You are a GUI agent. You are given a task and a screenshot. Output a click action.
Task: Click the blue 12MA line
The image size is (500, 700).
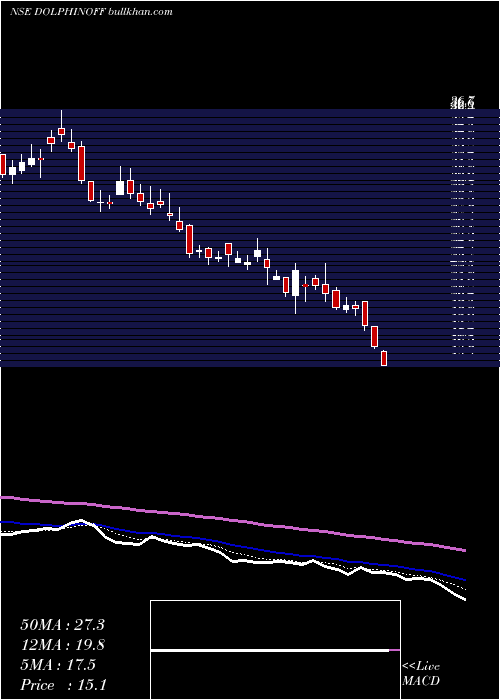(x=233, y=547)
